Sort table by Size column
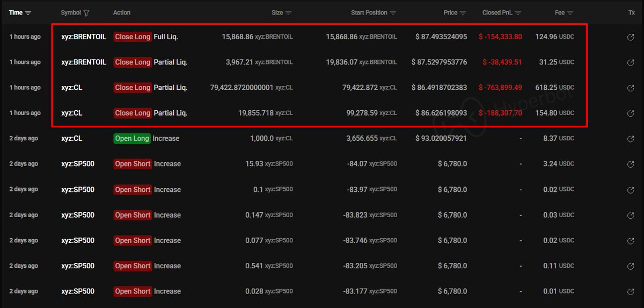The height and width of the screenshot is (308, 644). 288,13
